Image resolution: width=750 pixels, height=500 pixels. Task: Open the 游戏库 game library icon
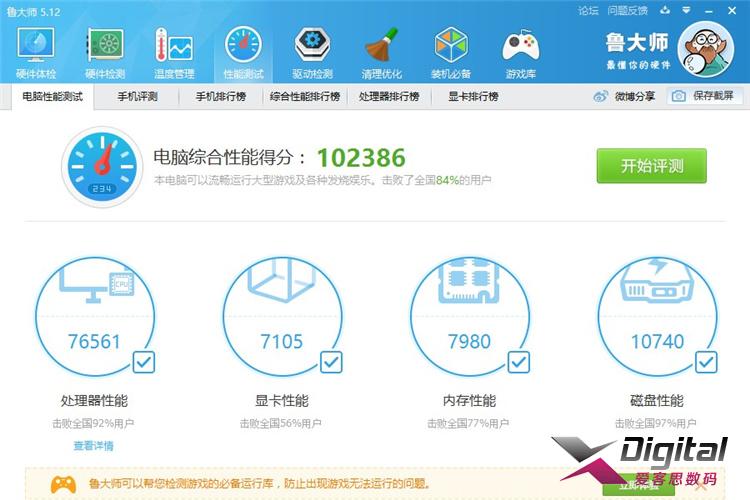(x=520, y=53)
